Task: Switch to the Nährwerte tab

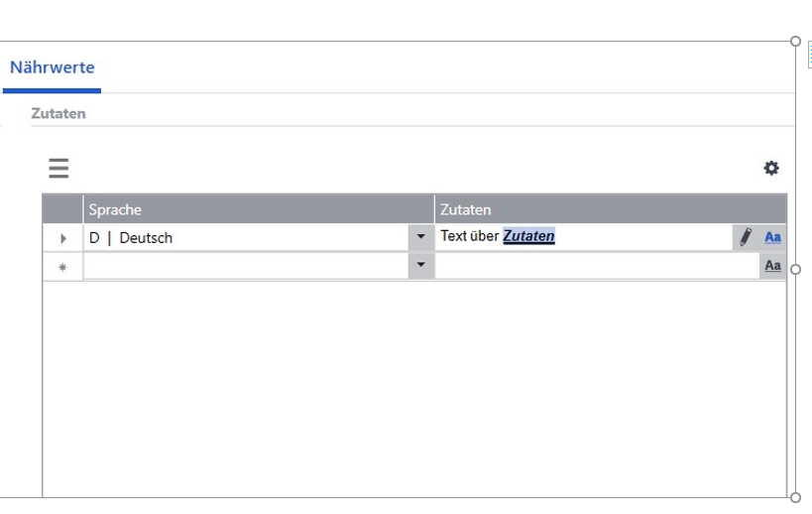Action: (53, 67)
